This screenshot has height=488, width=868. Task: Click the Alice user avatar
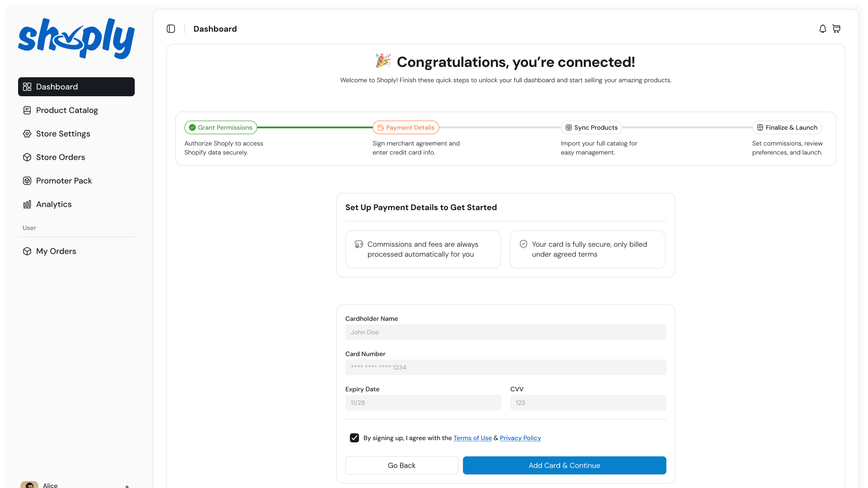point(29,485)
